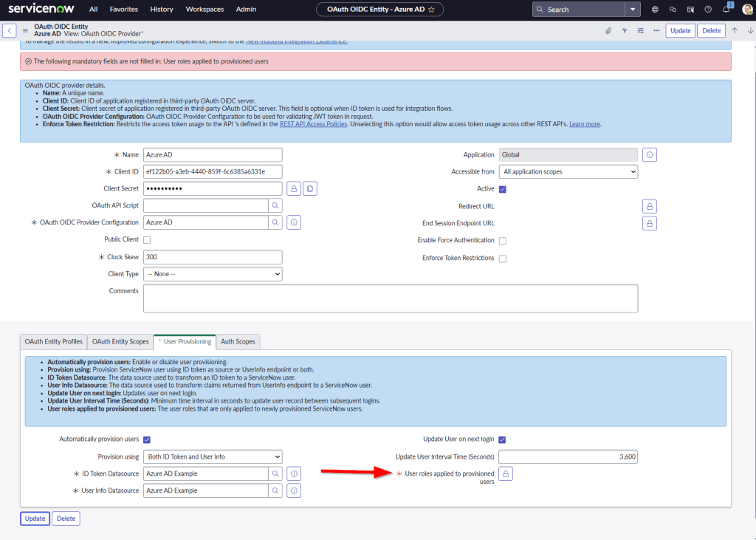Open the globe scope picker icon

(655, 10)
